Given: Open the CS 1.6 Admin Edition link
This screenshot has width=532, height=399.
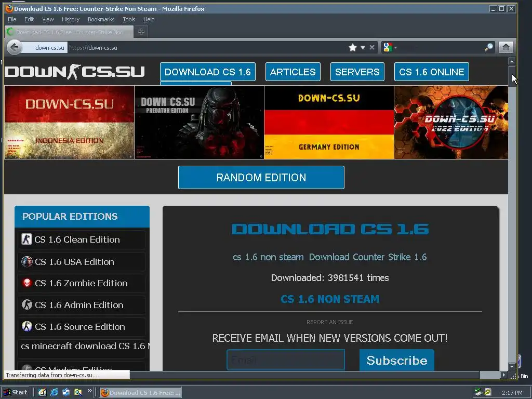Looking at the screenshot, I should tap(79, 305).
